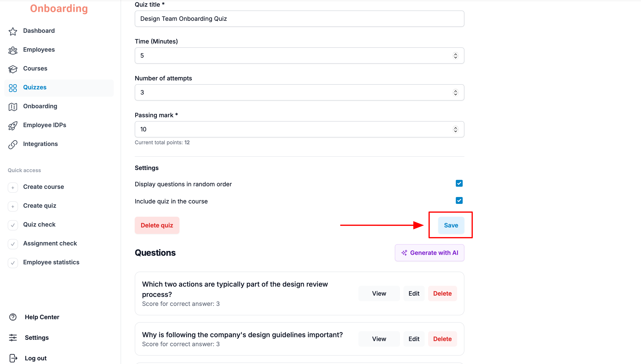Click into the Quiz title input field
This screenshot has height=364, width=641.
(x=299, y=19)
